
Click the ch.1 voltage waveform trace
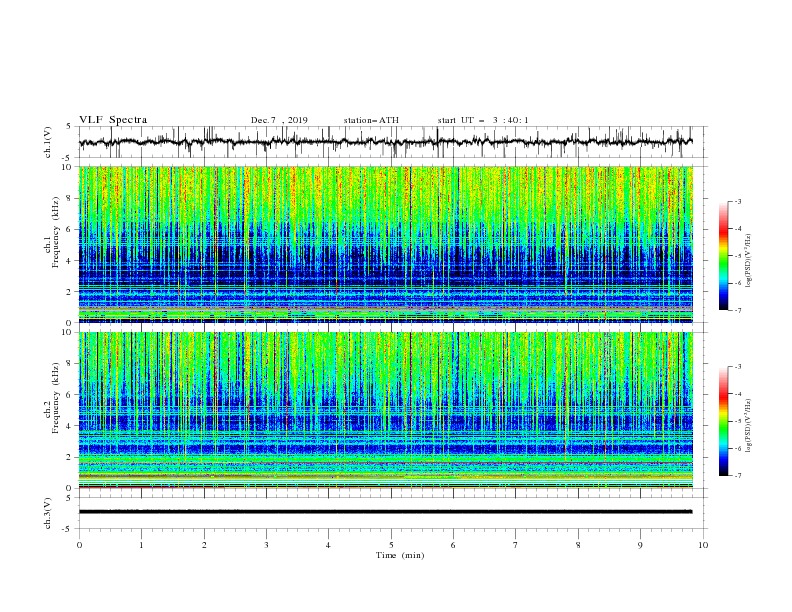(386, 142)
